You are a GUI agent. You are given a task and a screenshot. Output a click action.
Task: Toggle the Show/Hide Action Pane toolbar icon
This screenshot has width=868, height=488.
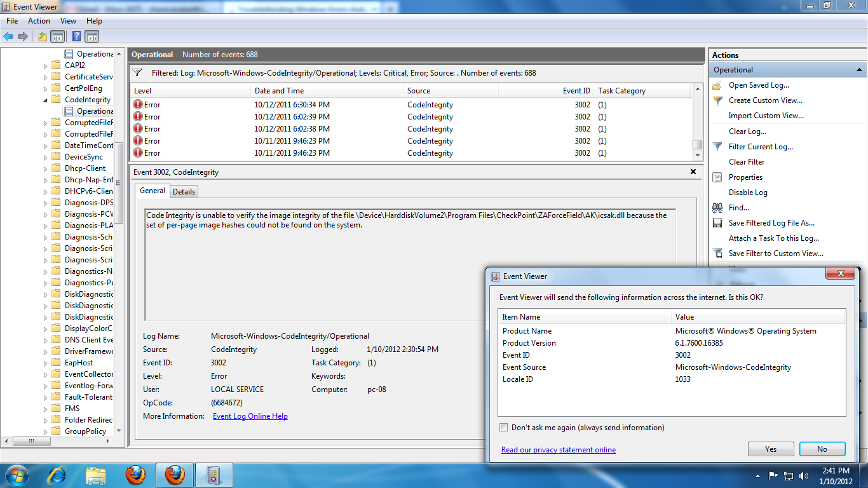click(92, 37)
